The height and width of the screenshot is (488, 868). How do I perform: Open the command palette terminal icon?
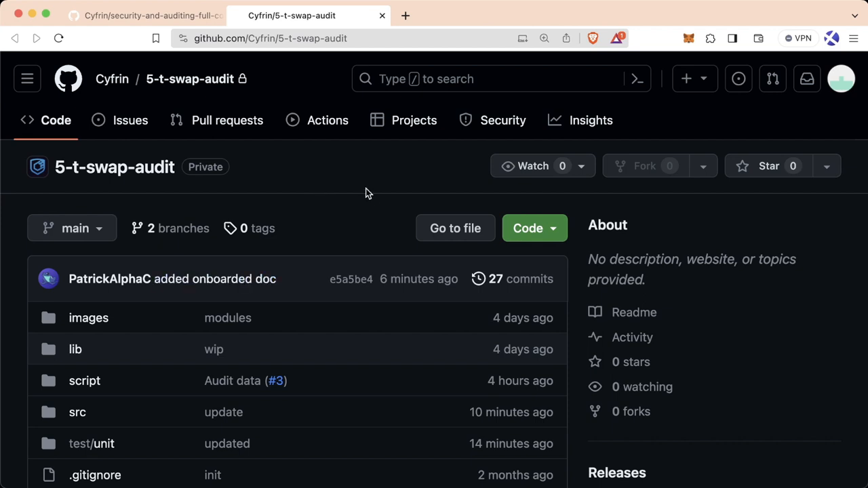(636, 79)
